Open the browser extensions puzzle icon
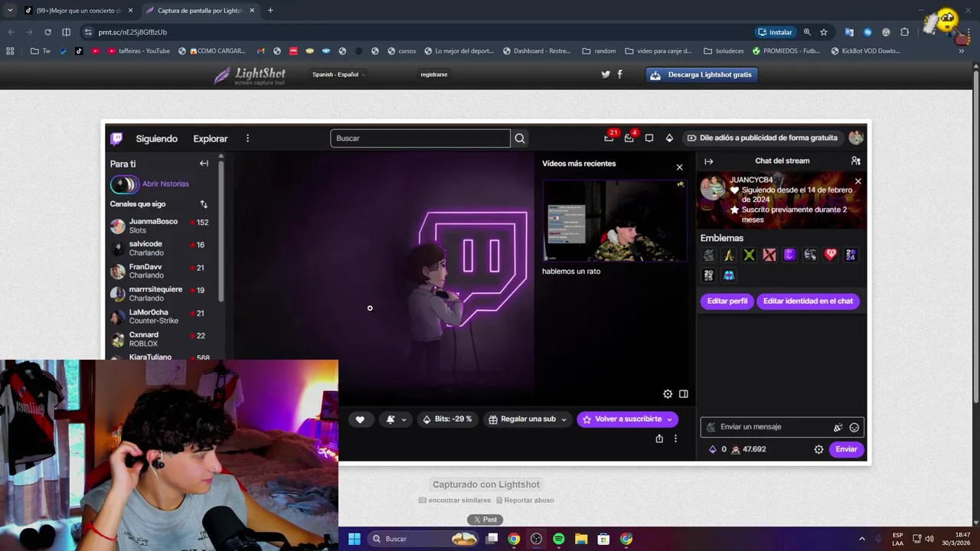 pyautogui.click(x=904, y=32)
